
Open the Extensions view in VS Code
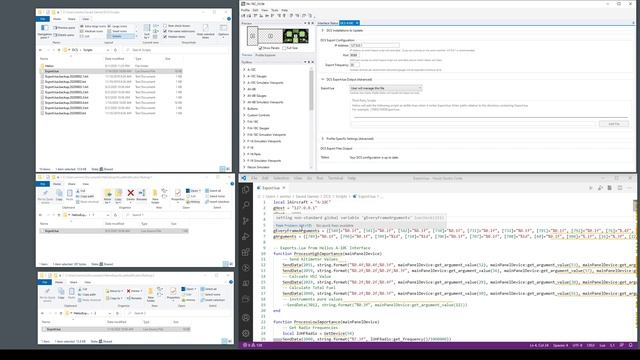246,252
